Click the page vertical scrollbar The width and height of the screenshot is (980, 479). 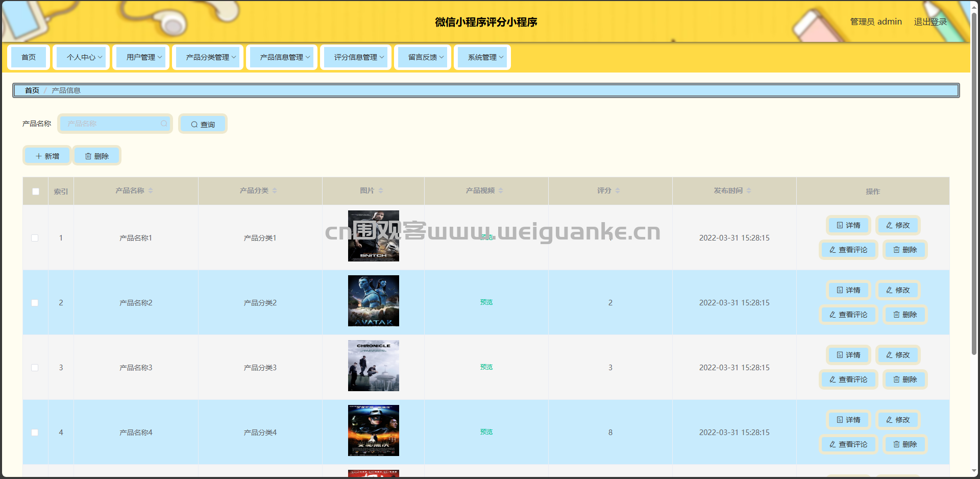[x=974, y=184]
